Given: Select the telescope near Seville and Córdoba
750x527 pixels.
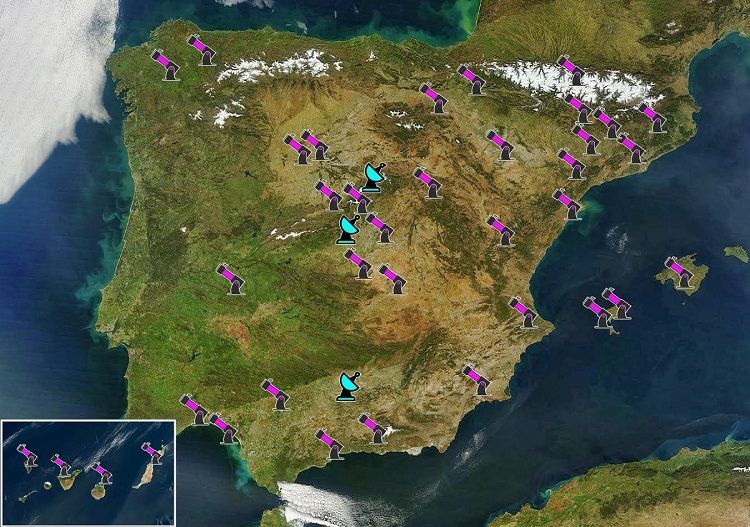Looking at the screenshot, I should coord(276,395).
